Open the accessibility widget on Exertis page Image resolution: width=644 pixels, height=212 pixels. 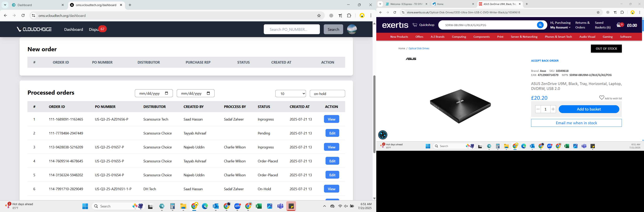tap(383, 135)
